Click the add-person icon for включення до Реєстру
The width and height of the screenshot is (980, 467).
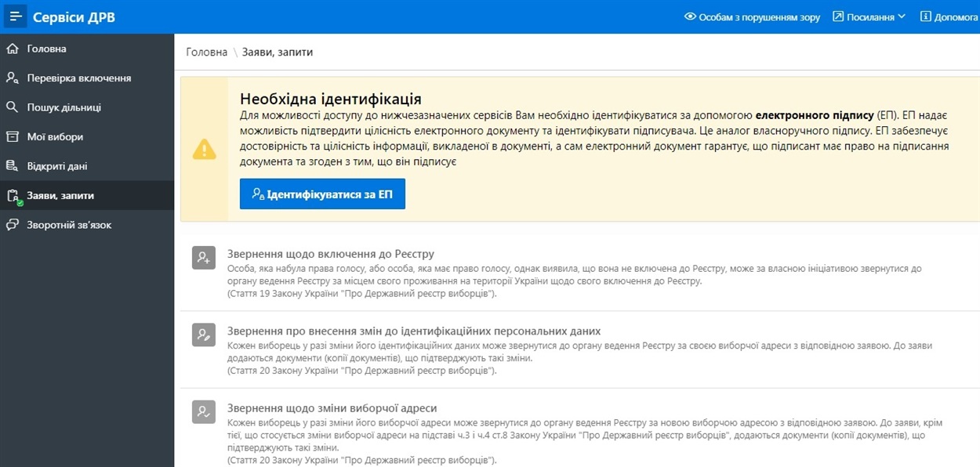coord(204,257)
